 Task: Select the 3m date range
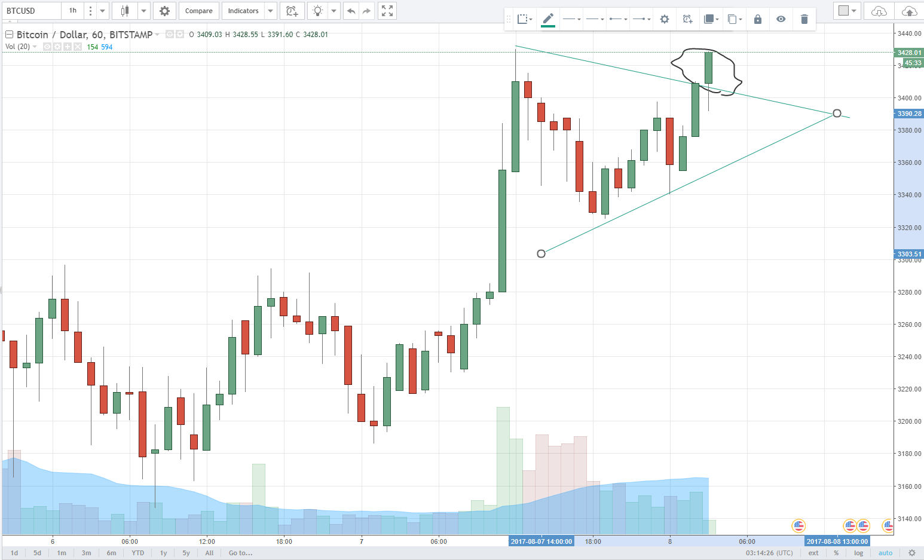86,553
